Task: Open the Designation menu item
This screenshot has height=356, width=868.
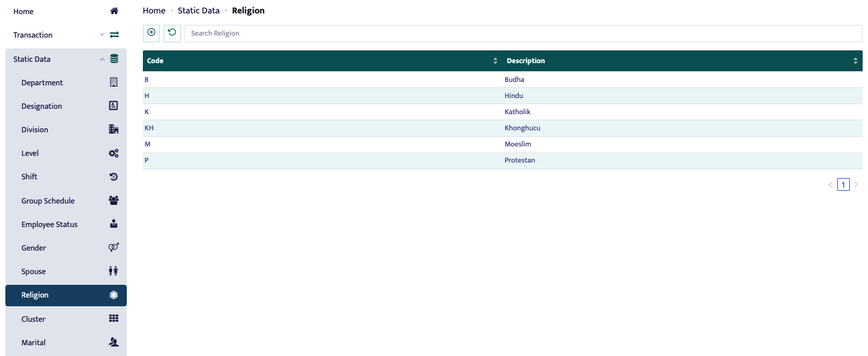Action: (42, 106)
